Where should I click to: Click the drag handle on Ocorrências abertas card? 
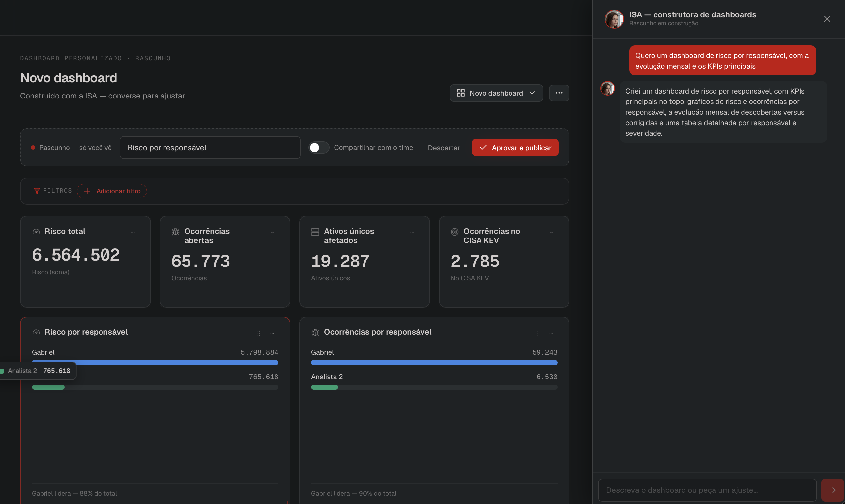coord(259,233)
